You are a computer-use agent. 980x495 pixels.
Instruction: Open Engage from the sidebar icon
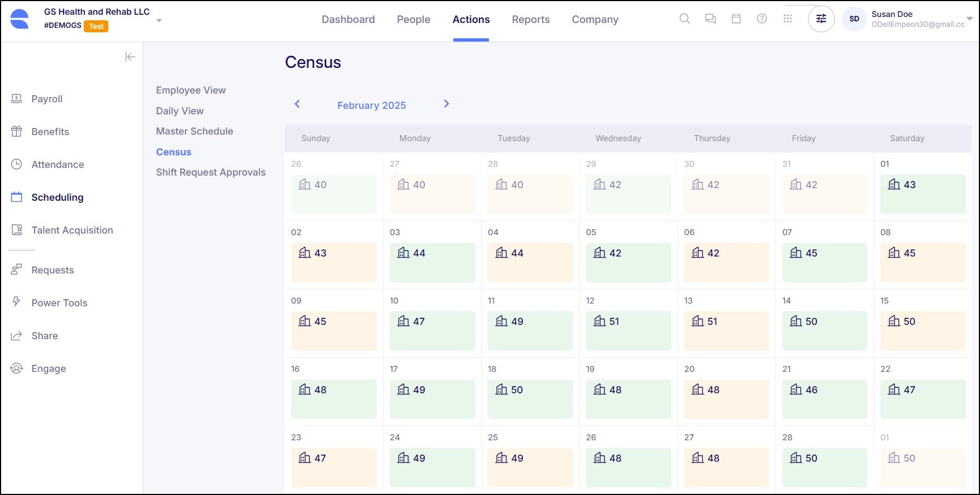pos(16,368)
